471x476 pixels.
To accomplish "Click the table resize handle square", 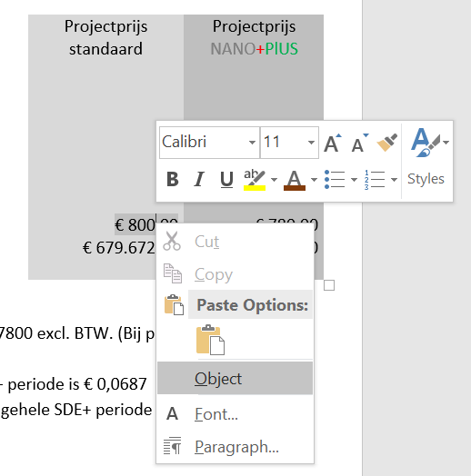I will pyautogui.click(x=329, y=285).
